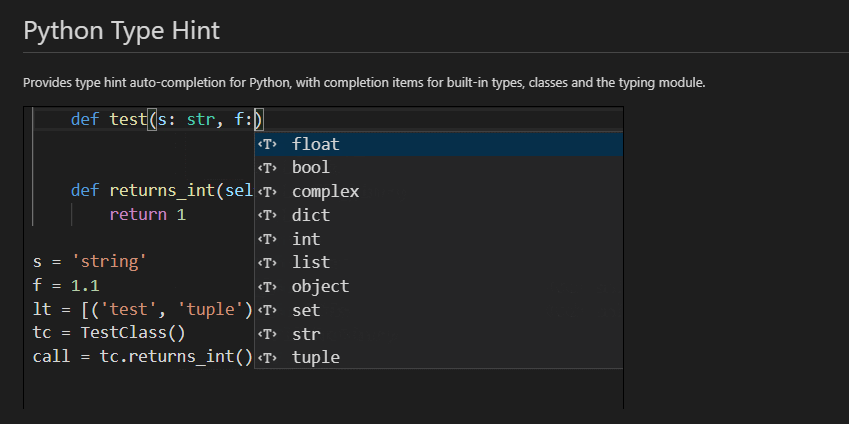Click the type icon beside list
This screenshot has height=424, width=849.
coord(267,263)
